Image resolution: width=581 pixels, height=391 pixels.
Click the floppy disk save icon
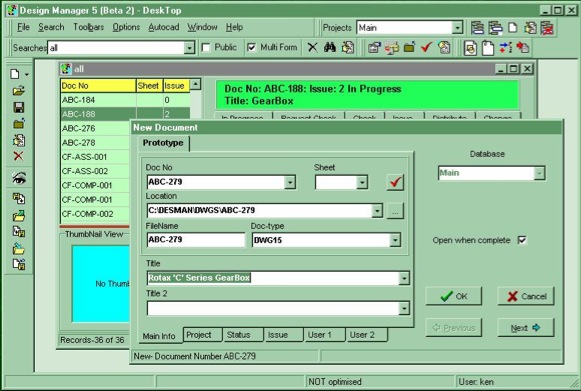[19, 107]
